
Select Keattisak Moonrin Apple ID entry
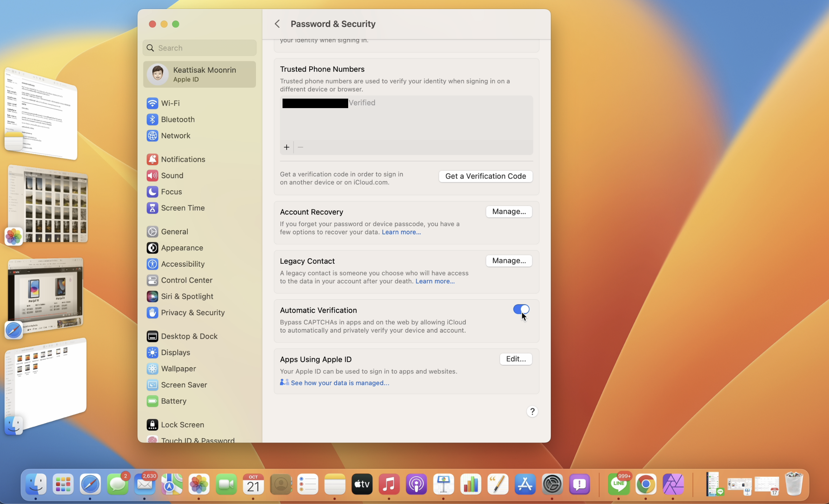(x=199, y=74)
